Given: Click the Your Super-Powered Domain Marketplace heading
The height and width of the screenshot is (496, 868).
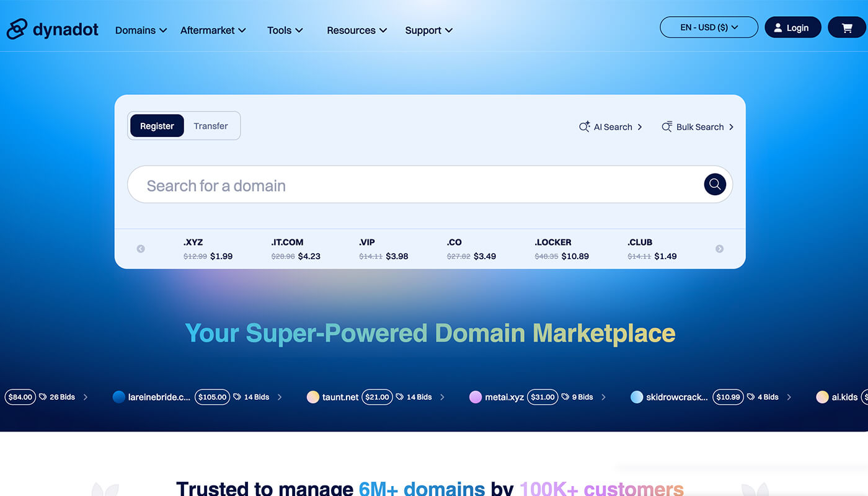Looking at the screenshot, I should 430,333.
